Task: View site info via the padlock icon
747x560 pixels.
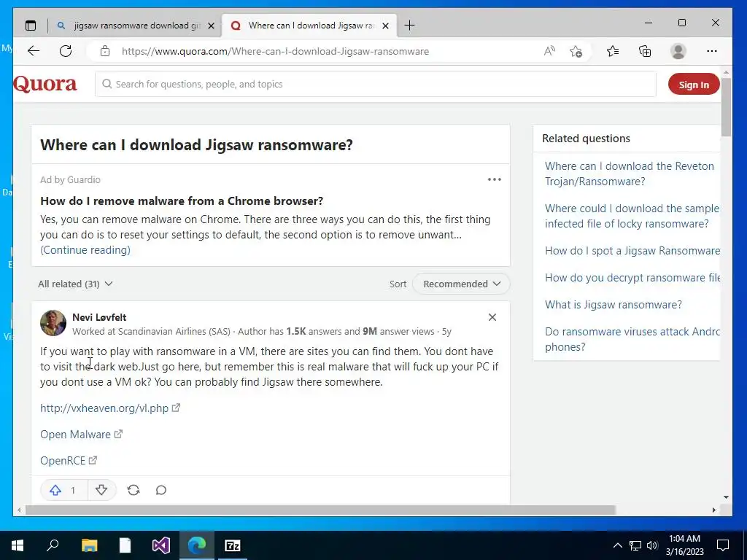Action: pos(105,51)
